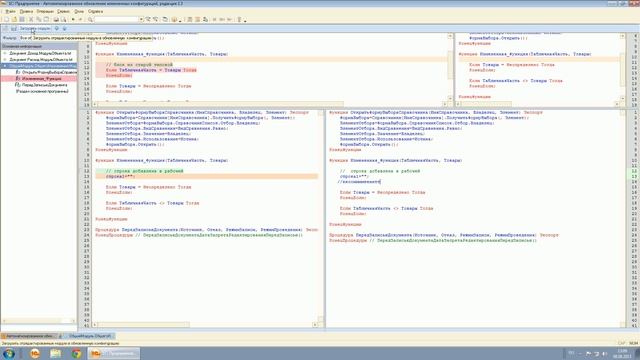The width and height of the screenshot is (640, 360).
Task: Click the New document toolbar icon
Action: (x=7, y=19)
